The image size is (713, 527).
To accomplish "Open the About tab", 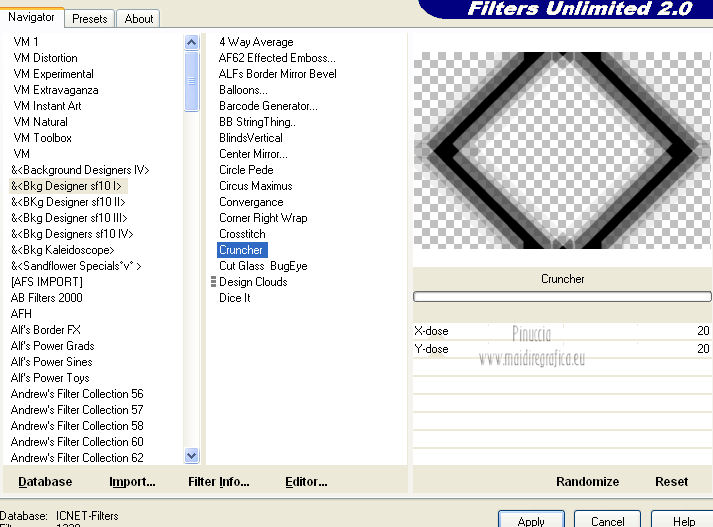I will click(139, 19).
